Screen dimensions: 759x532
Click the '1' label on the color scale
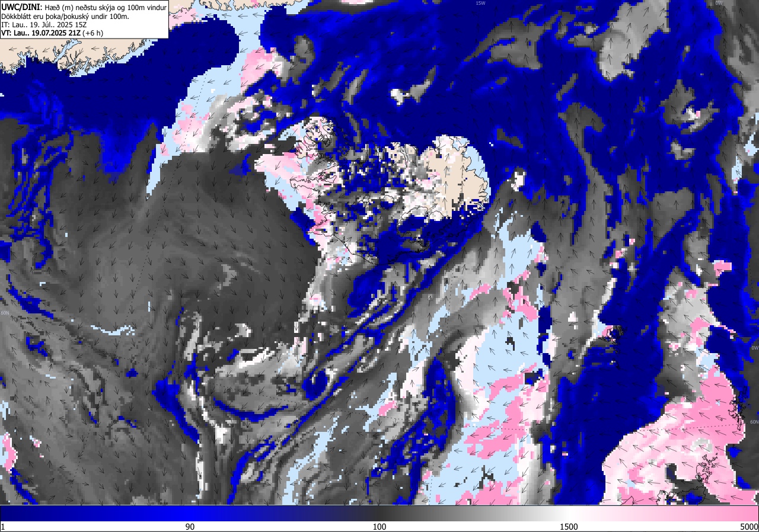(x=3, y=527)
